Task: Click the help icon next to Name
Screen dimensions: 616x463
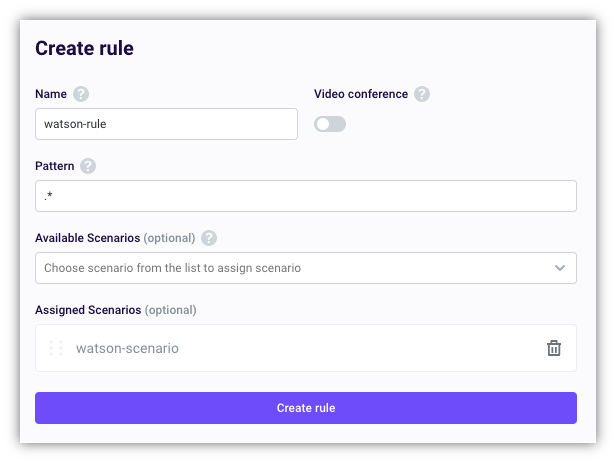Action: point(81,94)
